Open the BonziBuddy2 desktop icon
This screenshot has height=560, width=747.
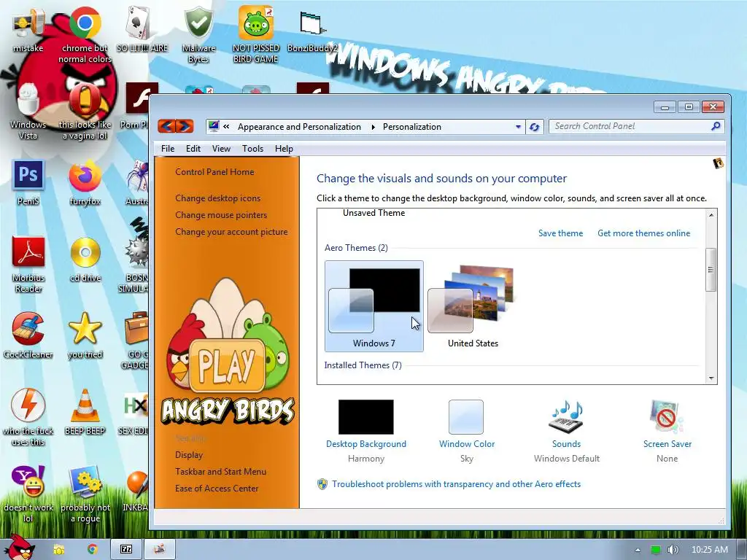coord(312,24)
